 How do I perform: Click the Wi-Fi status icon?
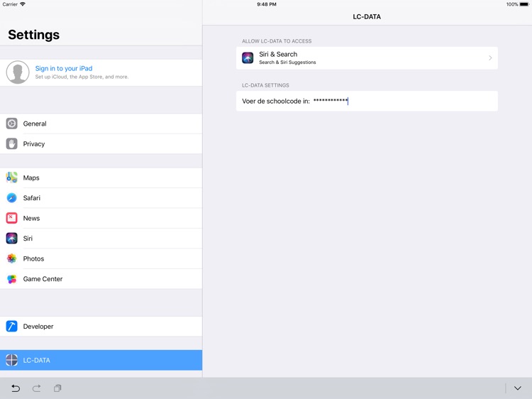click(23, 4)
